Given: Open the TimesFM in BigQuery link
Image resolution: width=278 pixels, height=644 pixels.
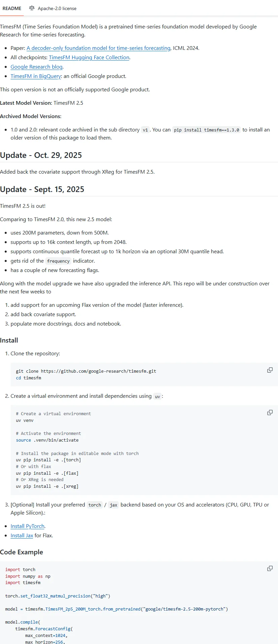Looking at the screenshot, I should tap(36, 76).
